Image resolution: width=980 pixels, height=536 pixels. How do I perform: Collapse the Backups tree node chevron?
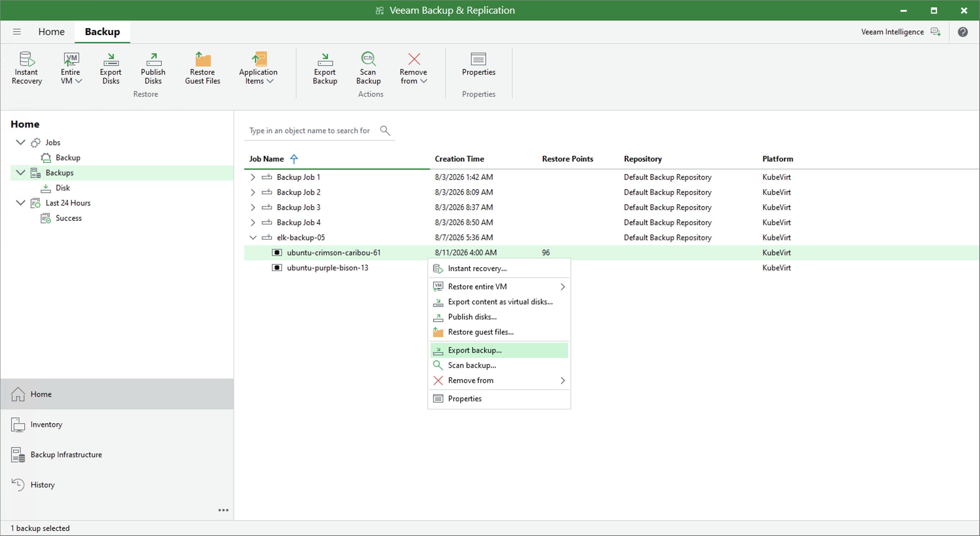(20, 172)
